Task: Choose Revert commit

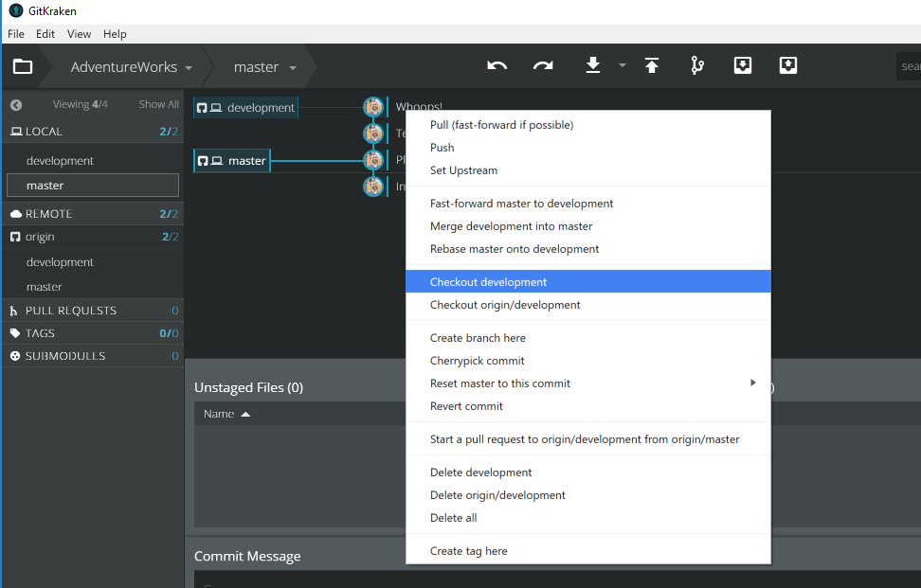Action: coord(588,406)
